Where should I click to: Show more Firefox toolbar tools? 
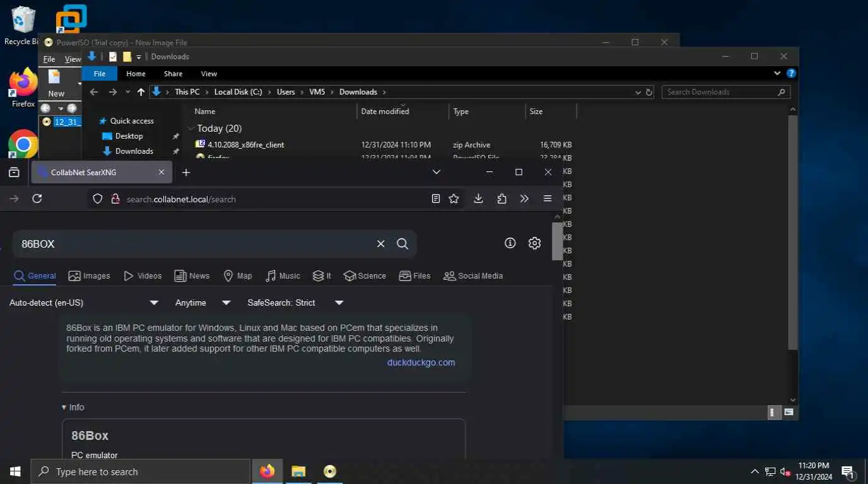524,199
